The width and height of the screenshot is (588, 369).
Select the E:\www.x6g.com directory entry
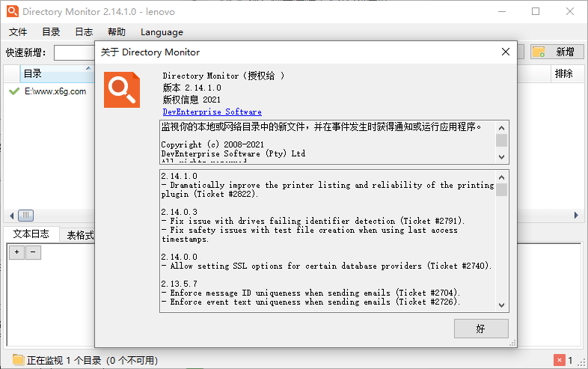pos(55,91)
